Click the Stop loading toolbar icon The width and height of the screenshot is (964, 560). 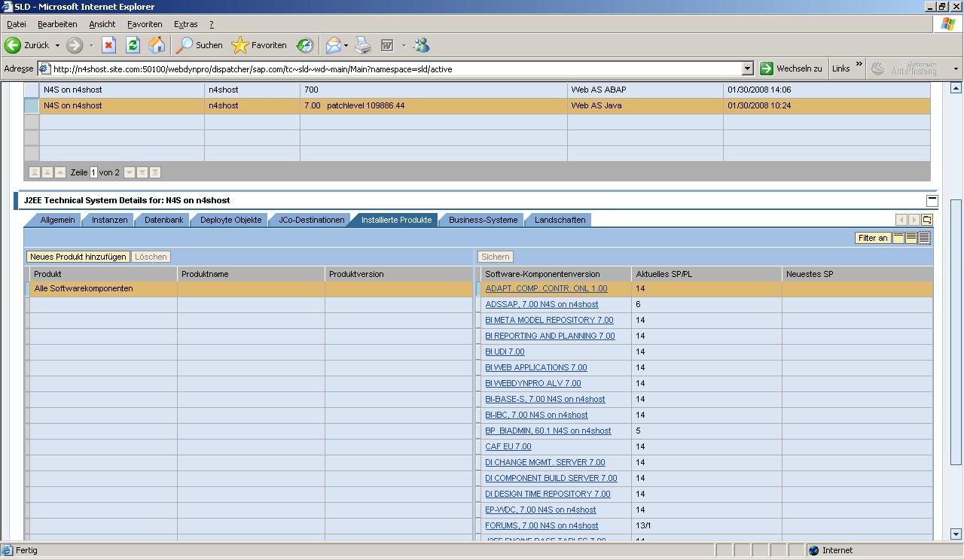108,45
